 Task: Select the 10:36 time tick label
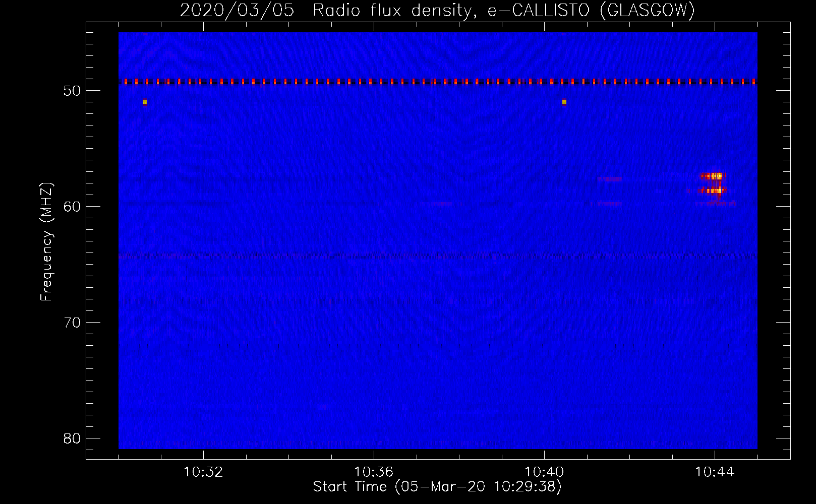[x=374, y=472]
